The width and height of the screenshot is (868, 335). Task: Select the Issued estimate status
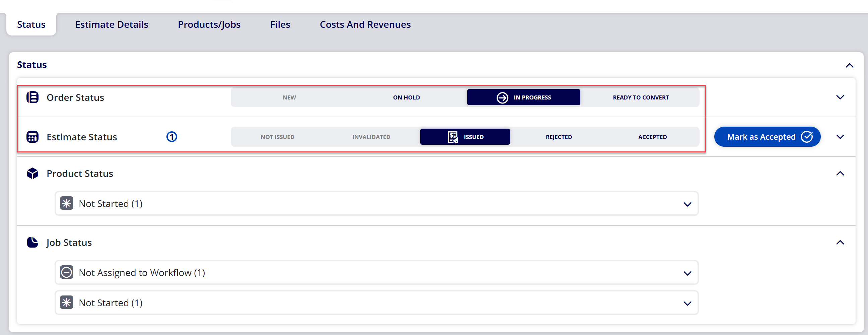click(x=465, y=137)
